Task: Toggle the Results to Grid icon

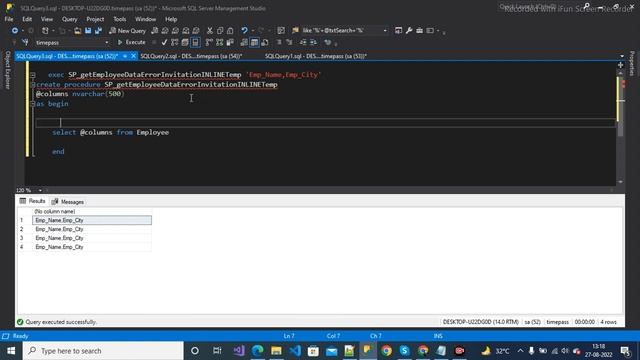Action: coord(254,42)
